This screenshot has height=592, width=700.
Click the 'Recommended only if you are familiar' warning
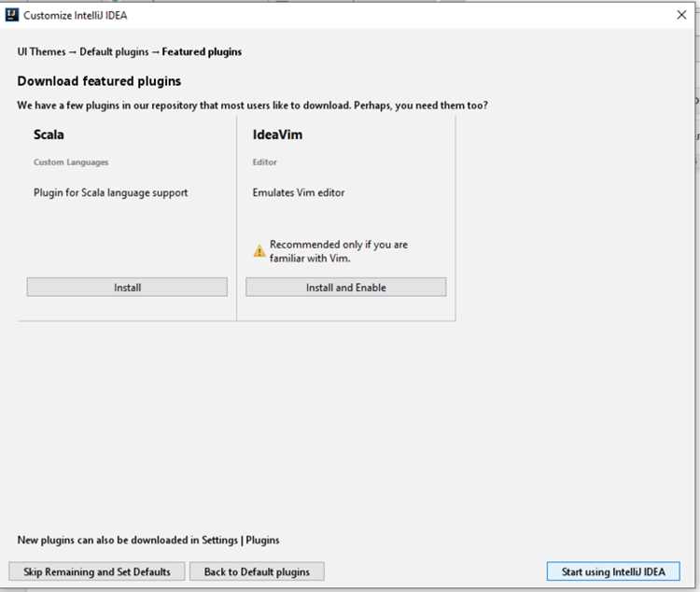click(x=339, y=251)
